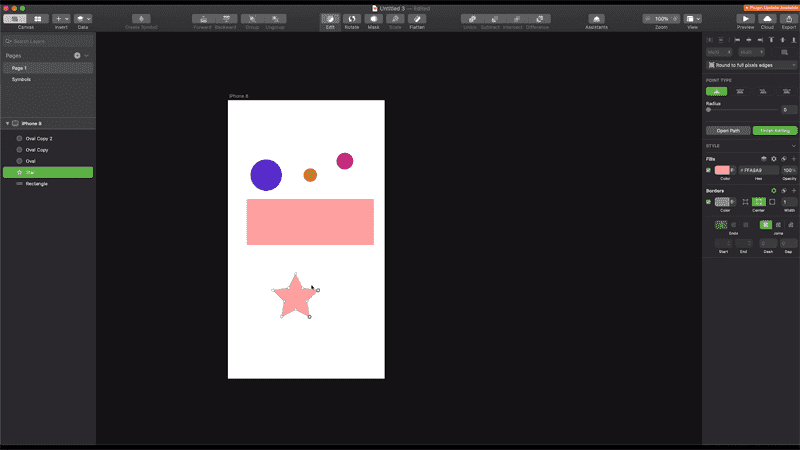Image resolution: width=800 pixels, height=450 pixels.
Task: Collapse the iPhone 8 artboard group
Action: (x=7, y=123)
